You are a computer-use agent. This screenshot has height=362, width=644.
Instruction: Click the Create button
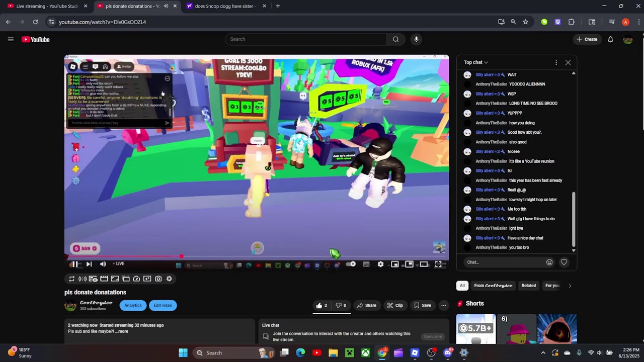pos(587,39)
